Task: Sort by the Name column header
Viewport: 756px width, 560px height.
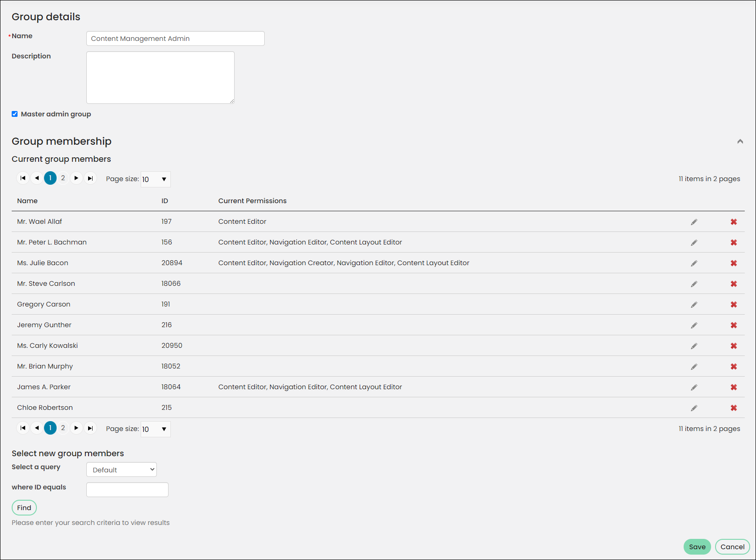Action: click(27, 201)
